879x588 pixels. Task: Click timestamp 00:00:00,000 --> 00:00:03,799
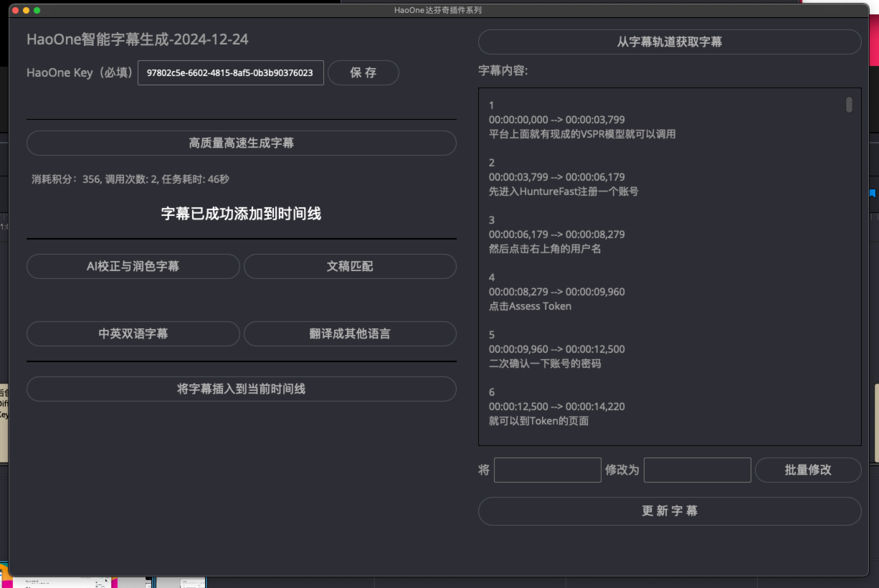557,120
